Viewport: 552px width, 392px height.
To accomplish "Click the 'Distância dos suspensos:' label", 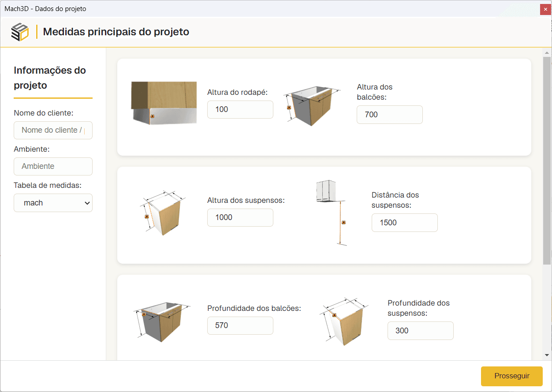I will [x=395, y=200].
